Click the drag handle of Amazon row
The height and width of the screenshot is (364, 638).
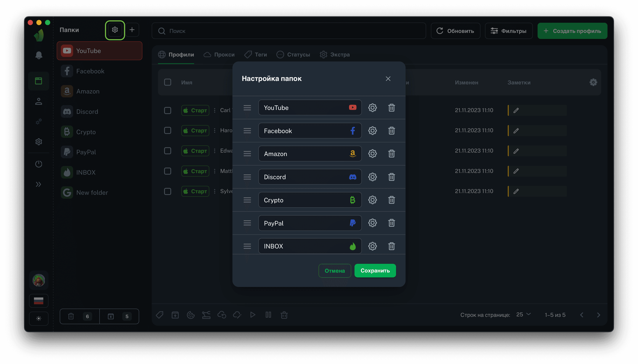(247, 154)
